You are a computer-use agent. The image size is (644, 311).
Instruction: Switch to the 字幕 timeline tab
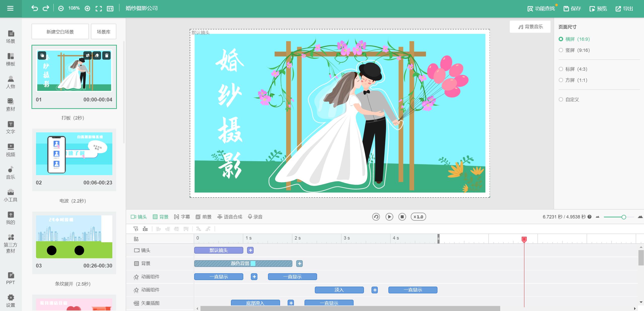pyautogui.click(x=182, y=217)
